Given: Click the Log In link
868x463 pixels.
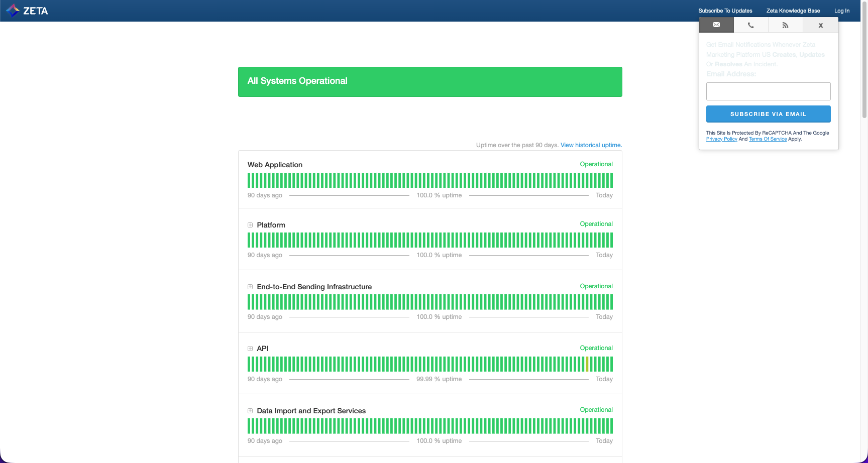Looking at the screenshot, I should (x=842, y=11).
